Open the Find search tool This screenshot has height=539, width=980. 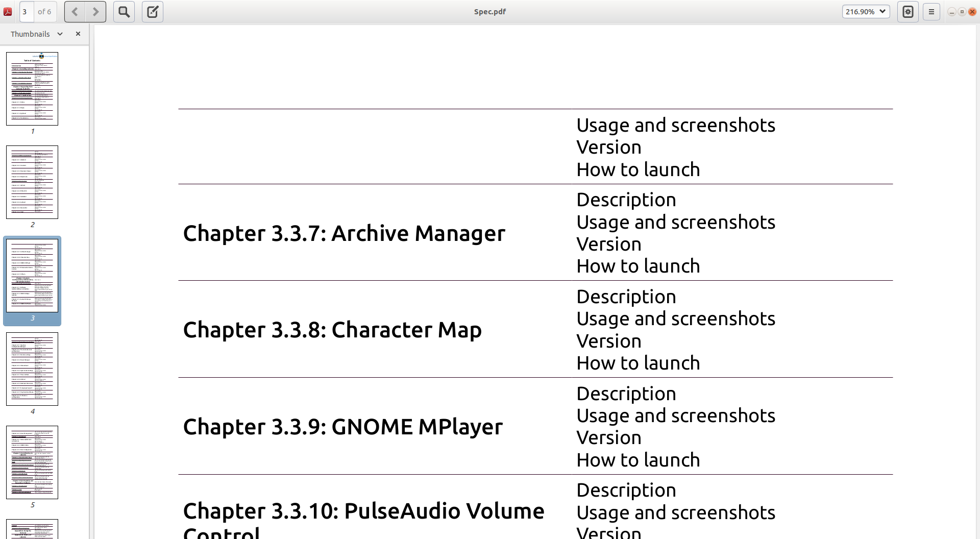124,12
